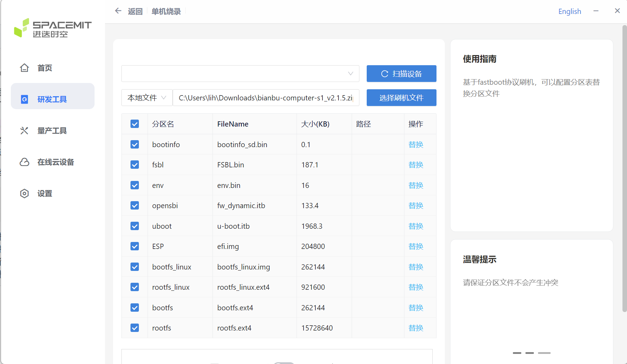This screenshot has height=364, width=627.
Task: Uncheck the uboot partition checkbox
Action: (x=135, y=226)
